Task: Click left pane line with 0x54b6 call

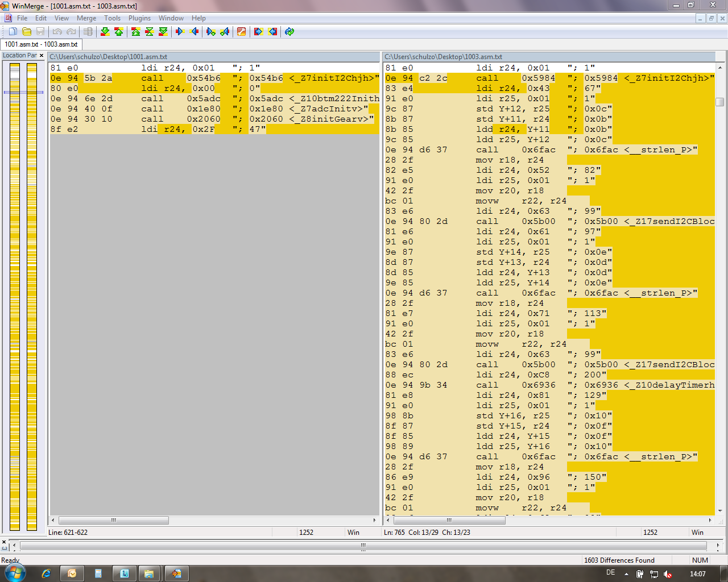Action: pyautogui.click(x=214, y=78)
